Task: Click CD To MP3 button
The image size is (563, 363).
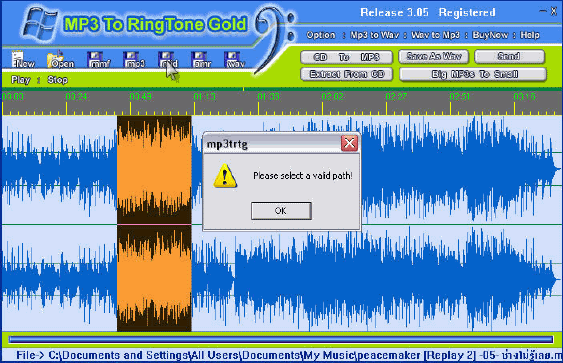Action: pos(346,57)
